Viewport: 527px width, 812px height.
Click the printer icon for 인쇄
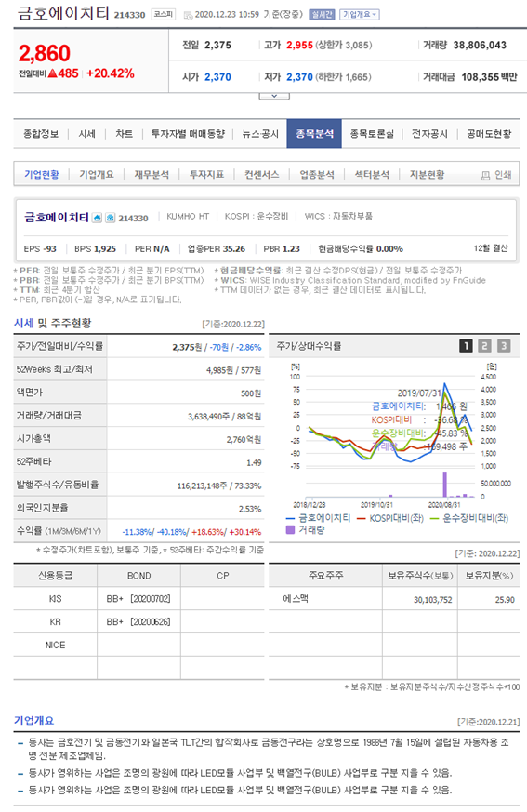click(485, 176)
